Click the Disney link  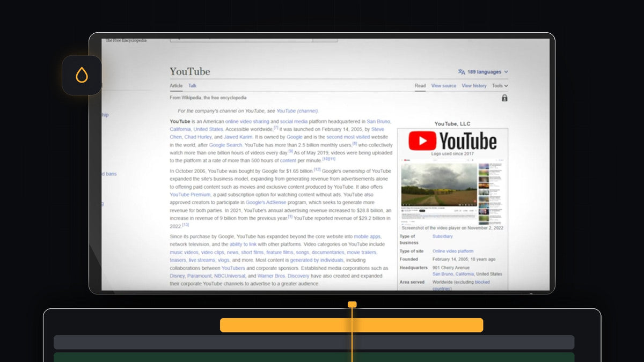click(177, 276)
